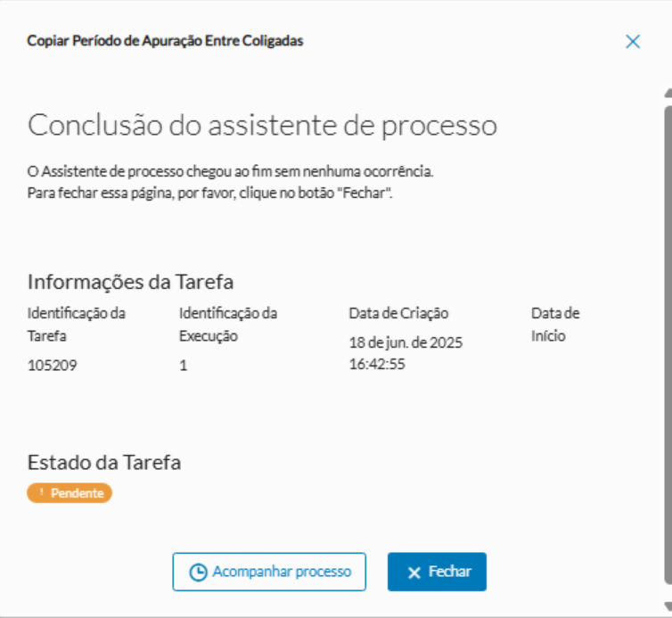This screenshot has height=618, width=672.
Task: Click the exclamation icon in the Pendente badge
Action: [41, 493]
